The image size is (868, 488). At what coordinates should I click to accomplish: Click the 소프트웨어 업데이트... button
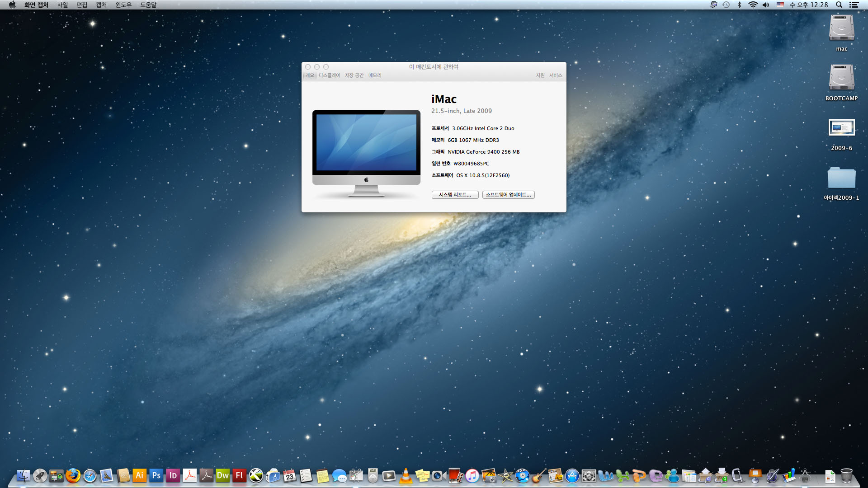pyautogui.click(x=508, y=195)
